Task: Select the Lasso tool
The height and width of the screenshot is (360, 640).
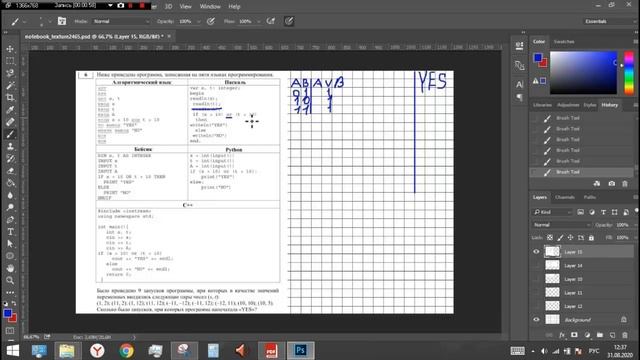Action: coord(10,73)
